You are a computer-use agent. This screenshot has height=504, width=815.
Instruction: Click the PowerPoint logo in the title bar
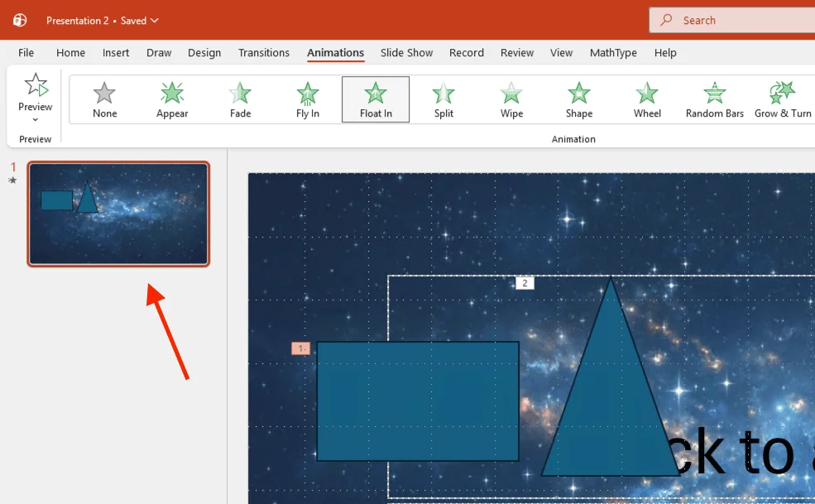[20, 21]
